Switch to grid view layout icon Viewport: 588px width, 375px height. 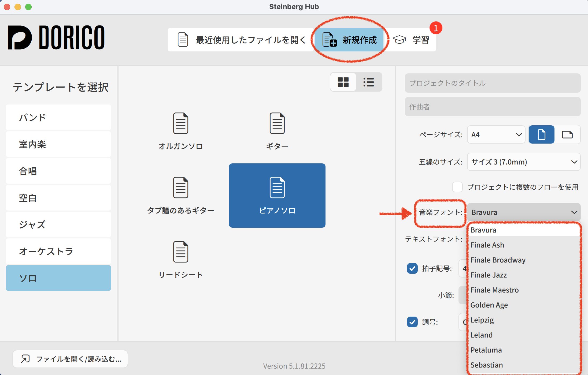click(343, 82)
